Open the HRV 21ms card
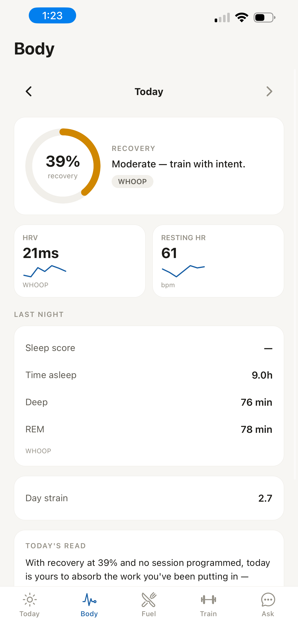The height and width of the screenshot is (644, 298). pyautogui.click(x=80, y=261)
